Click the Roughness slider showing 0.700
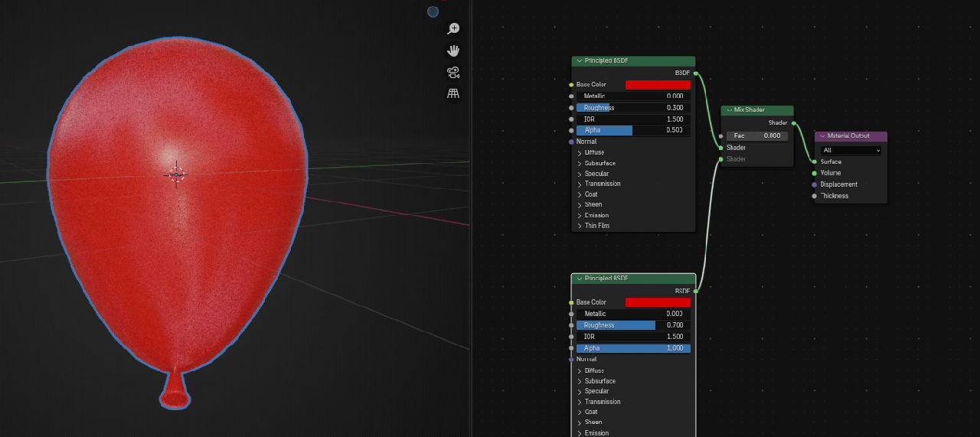Viewport: 980px width, 437px height. (x=633, y=325)
